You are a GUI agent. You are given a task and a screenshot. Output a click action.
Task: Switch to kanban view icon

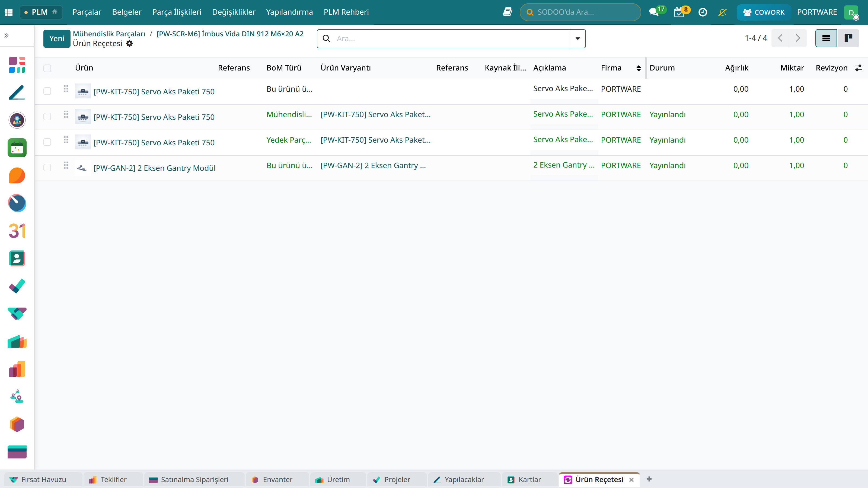click(848, 38)
